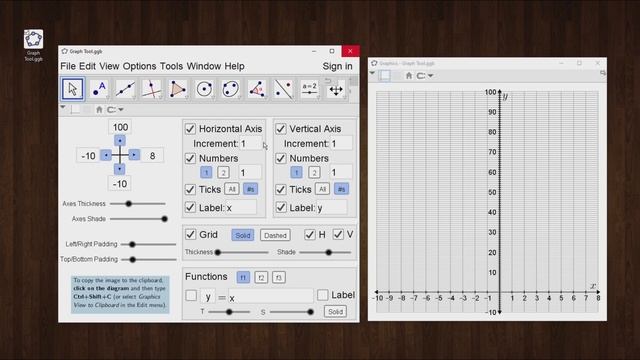The width and height of the screenshot is (640, 360).
Task: Toggle the grid H lines checkbox
Action: pyautogui.click(x=310, y=234)
